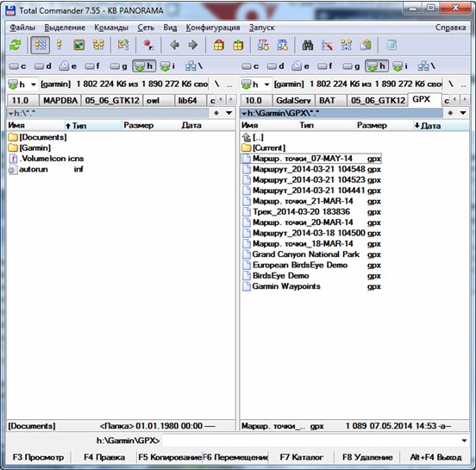476x470 pixels.
Task: Open left panel directory history dropdown arrow
Action: click(x=229, y=113)
